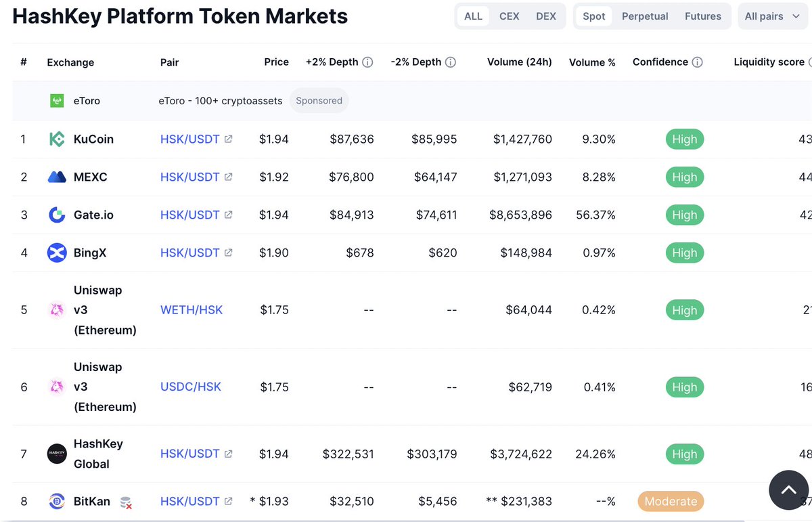This screenshot has width=812, height=522.
Task: Click the HashKey Global exchange name
Action: tap(98, 454)
